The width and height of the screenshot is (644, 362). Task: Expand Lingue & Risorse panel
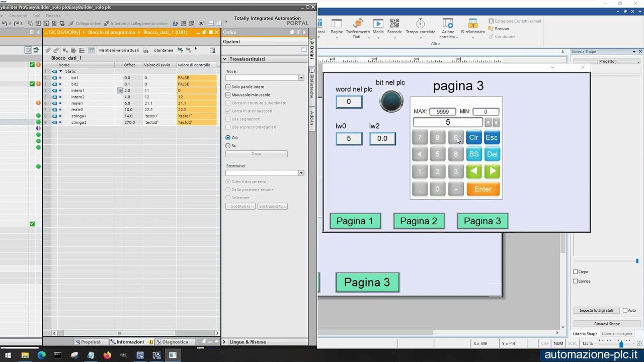pos(224,342)
